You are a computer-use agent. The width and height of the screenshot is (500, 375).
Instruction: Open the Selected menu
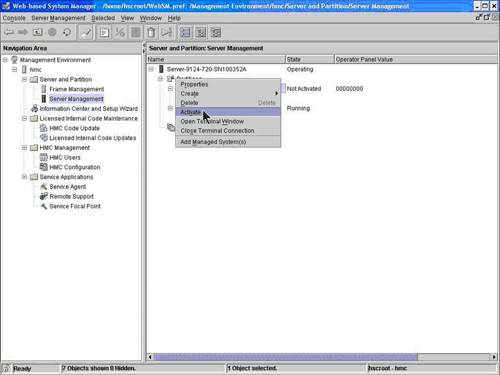tap(103, 18)
